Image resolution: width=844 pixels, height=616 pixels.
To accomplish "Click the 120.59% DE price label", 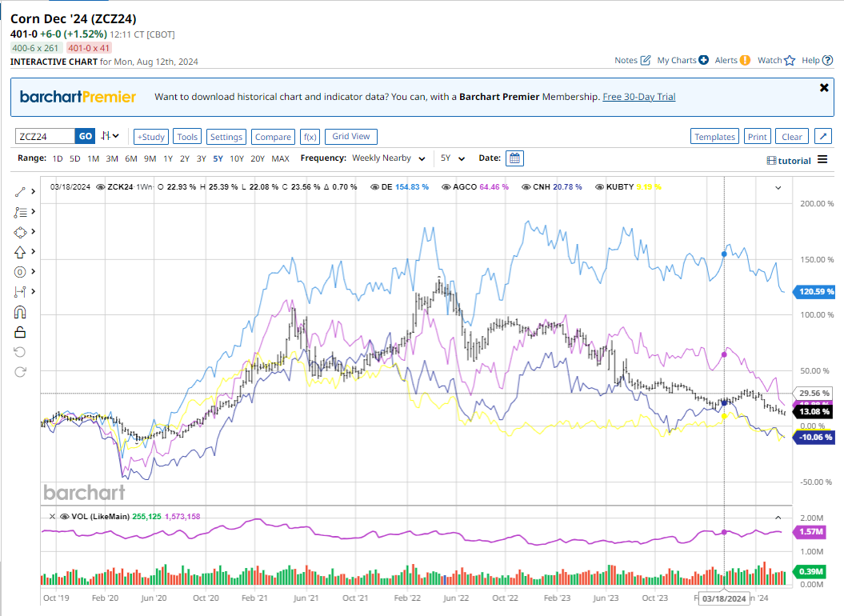I will (x=815, y=291).
